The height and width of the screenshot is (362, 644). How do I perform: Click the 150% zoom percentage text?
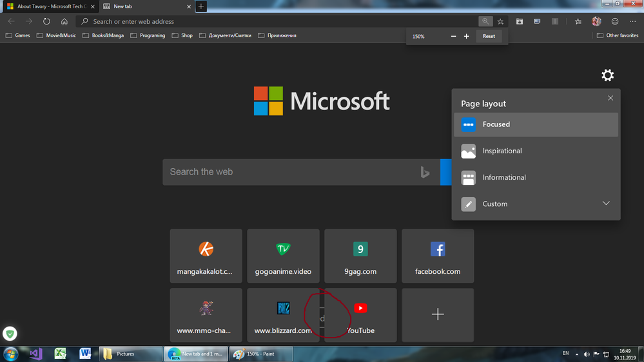pos(418,37)
